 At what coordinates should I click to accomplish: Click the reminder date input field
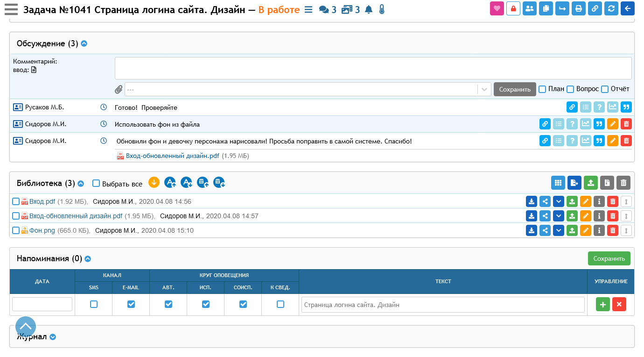42,304
